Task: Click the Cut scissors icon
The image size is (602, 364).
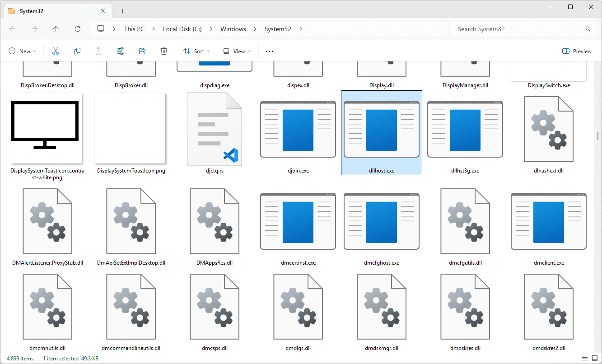Action: click(56, 51)
